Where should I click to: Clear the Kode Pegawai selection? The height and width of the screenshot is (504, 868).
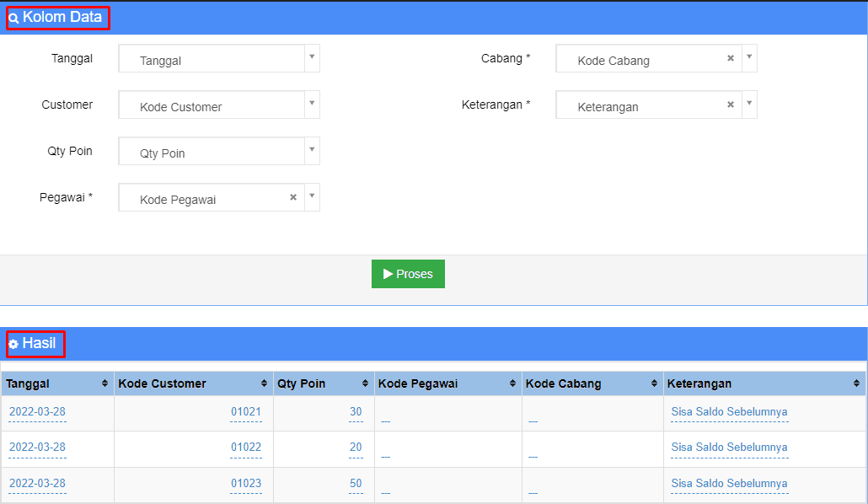tap(293, 197)
